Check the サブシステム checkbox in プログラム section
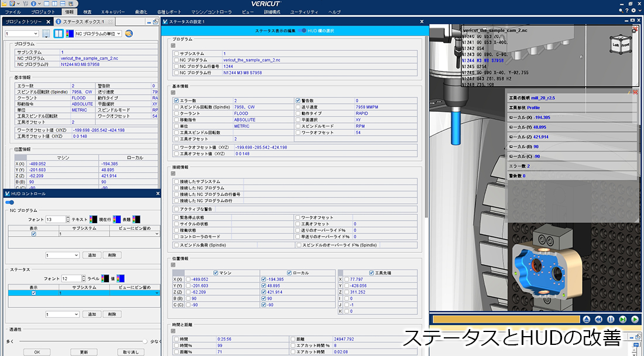Viewport: 644px width, 356px height. click(177, 54)
